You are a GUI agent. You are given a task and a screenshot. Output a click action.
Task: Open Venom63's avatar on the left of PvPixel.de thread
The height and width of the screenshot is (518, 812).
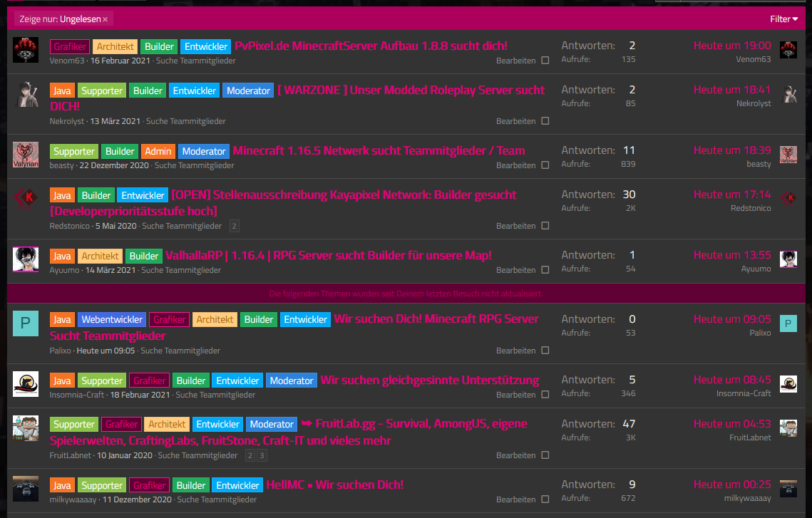click(x=26, y=50)
